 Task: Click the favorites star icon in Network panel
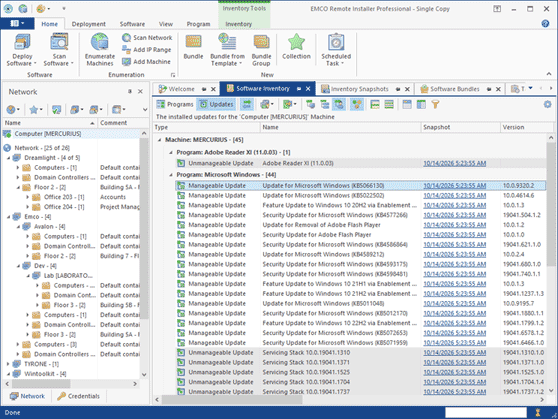(34, 109)
